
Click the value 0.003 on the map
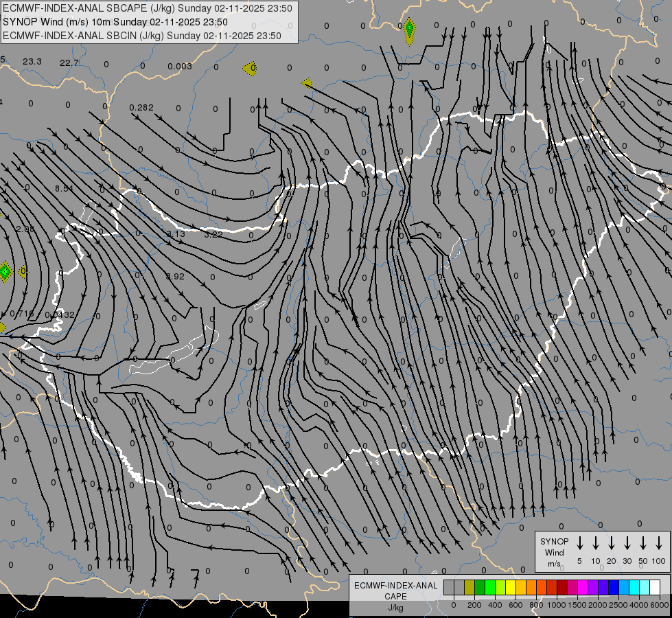180,66
